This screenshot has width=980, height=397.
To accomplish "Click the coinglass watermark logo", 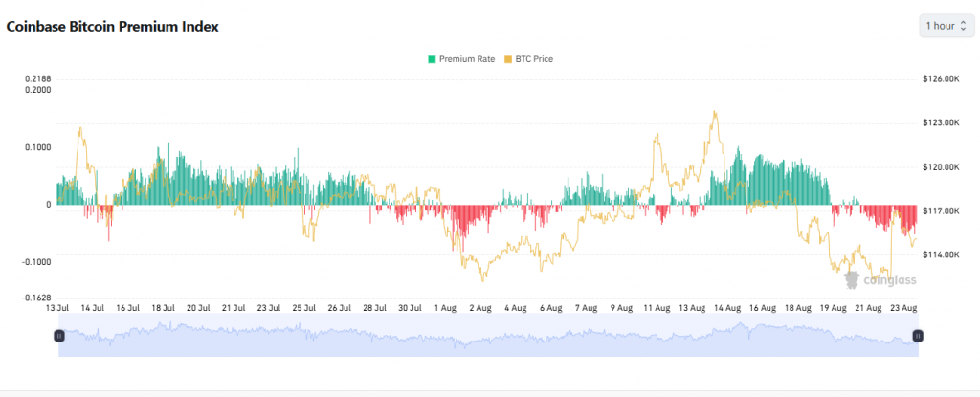I will [x=880, y=279].
